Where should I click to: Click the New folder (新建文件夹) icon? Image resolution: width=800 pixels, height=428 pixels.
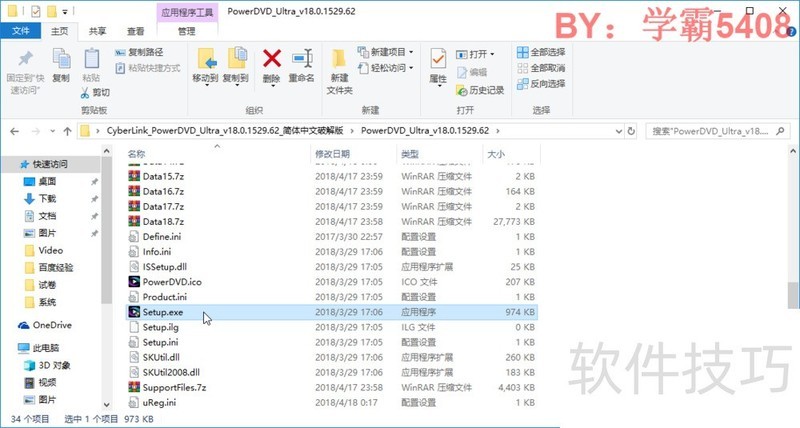point(339,59)
